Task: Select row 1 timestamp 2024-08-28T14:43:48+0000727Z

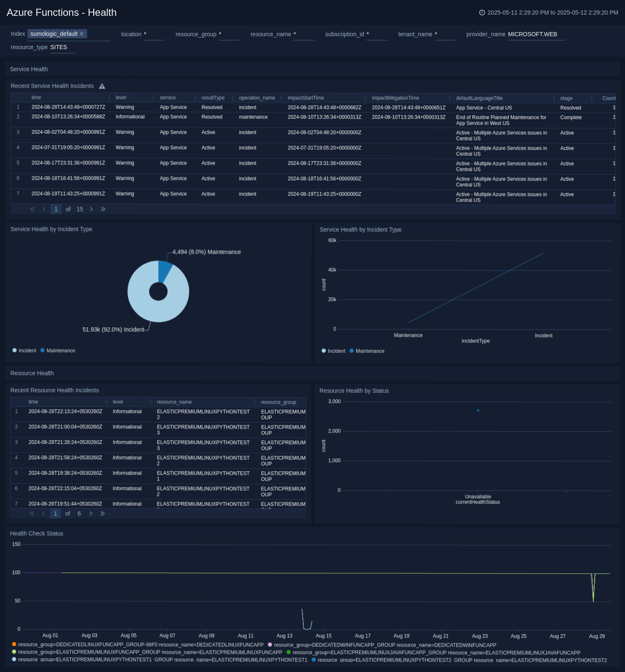Action: click(68, 107)
